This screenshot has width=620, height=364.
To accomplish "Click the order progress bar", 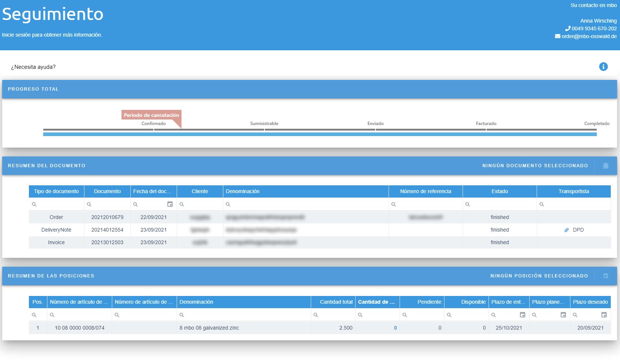I will pyautogui.click(x=320, y=134).
